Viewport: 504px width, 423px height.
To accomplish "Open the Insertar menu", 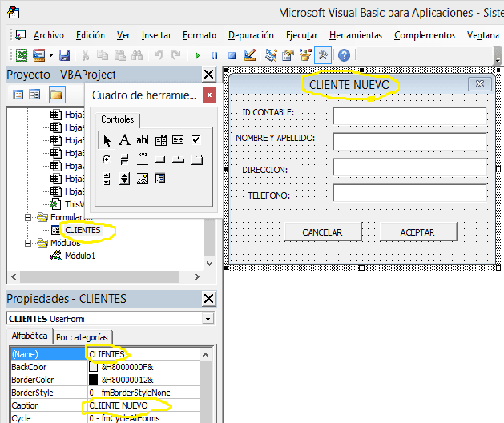I will point(156,35).
